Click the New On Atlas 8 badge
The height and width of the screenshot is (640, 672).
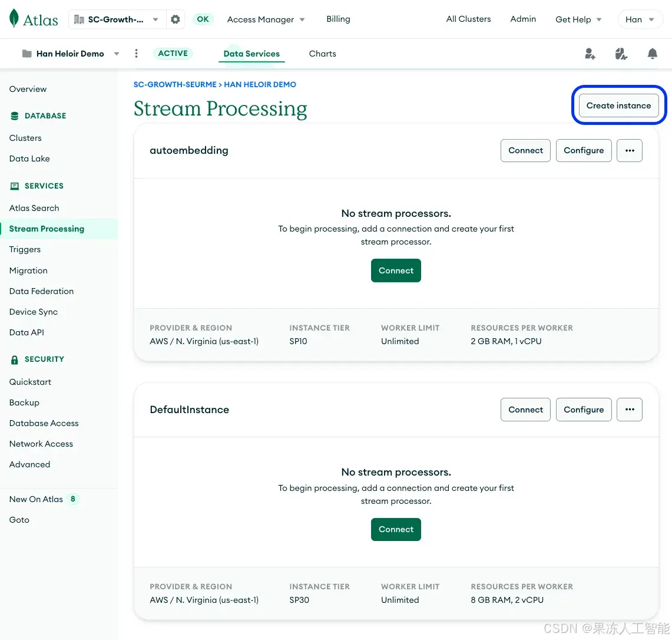tap(73, 499)
